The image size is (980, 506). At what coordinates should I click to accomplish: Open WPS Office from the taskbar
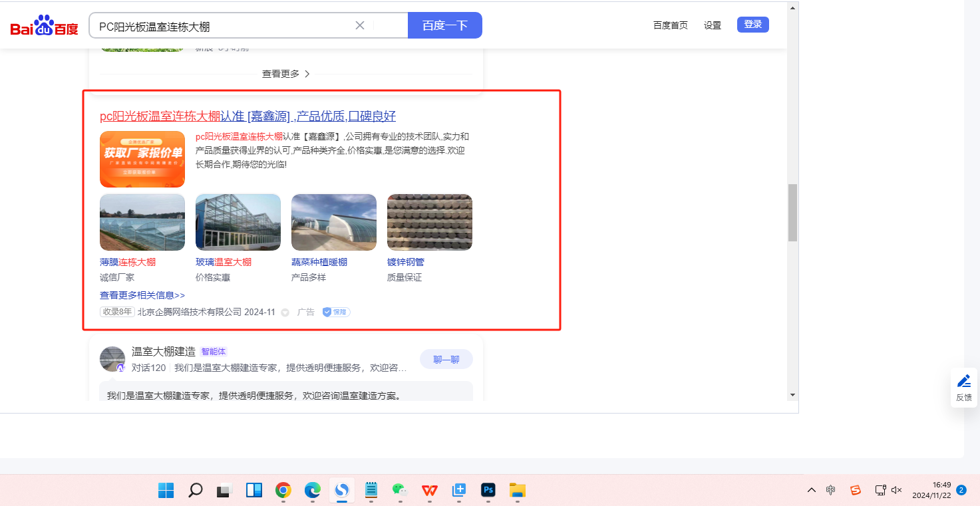(430, 490)
